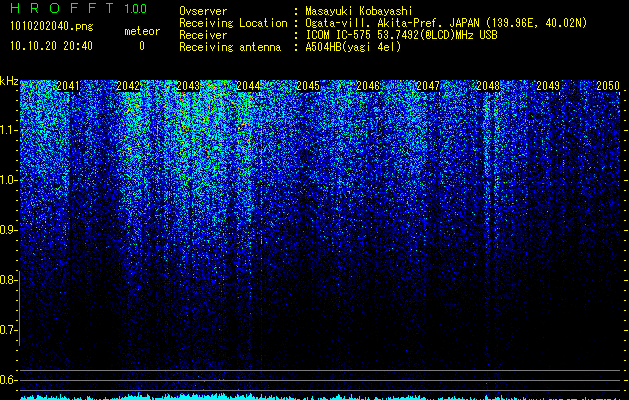629x400 pixels.
Task: Click the 0.8 frequency axis label
Action: 9,280
